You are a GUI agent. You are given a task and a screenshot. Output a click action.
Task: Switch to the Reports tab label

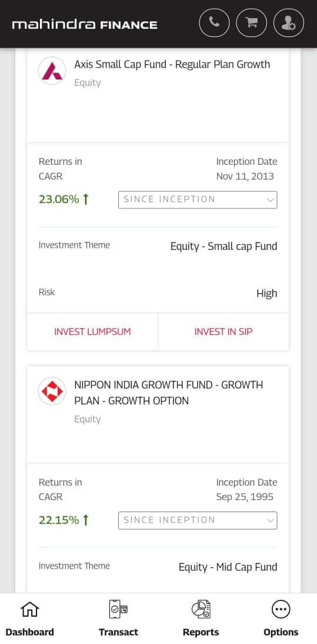point(201,632)
